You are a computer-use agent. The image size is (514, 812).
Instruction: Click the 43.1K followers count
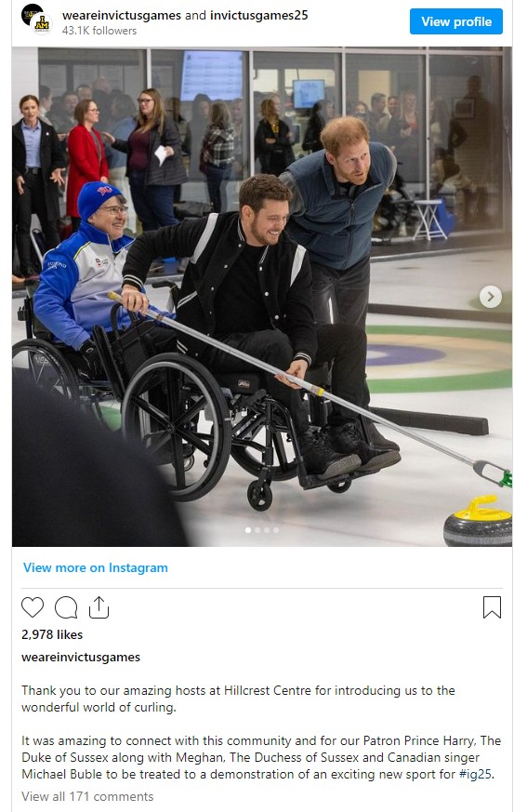point(99,31)
